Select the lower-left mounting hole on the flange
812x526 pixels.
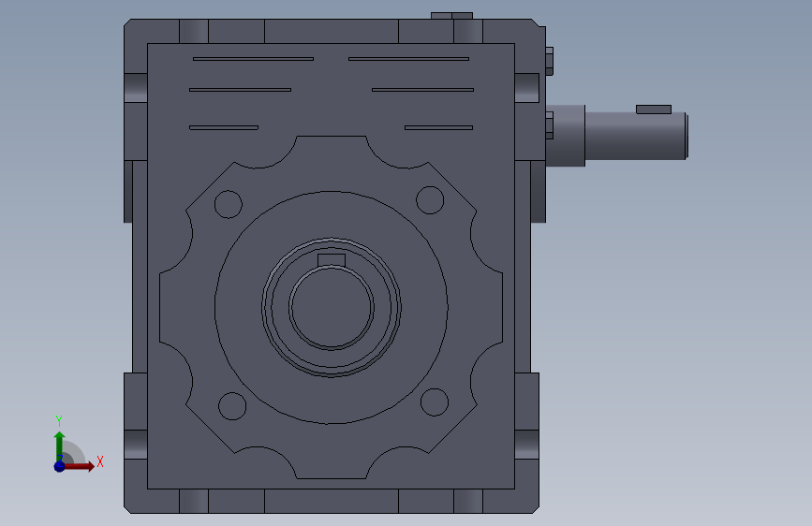pos(232,406)
